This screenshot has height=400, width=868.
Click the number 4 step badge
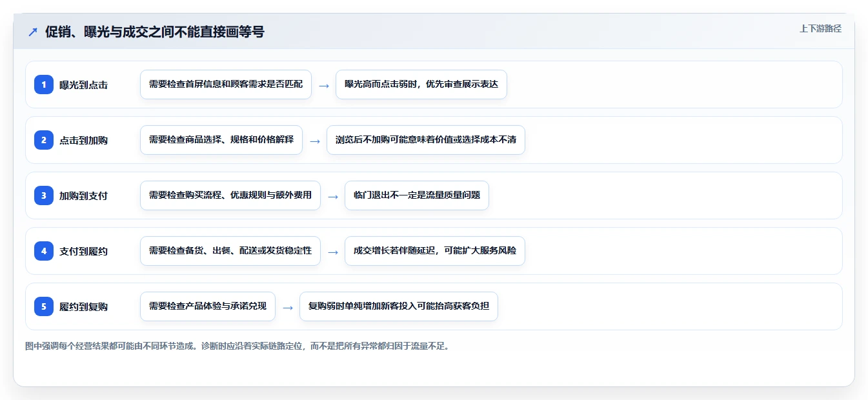44,251
